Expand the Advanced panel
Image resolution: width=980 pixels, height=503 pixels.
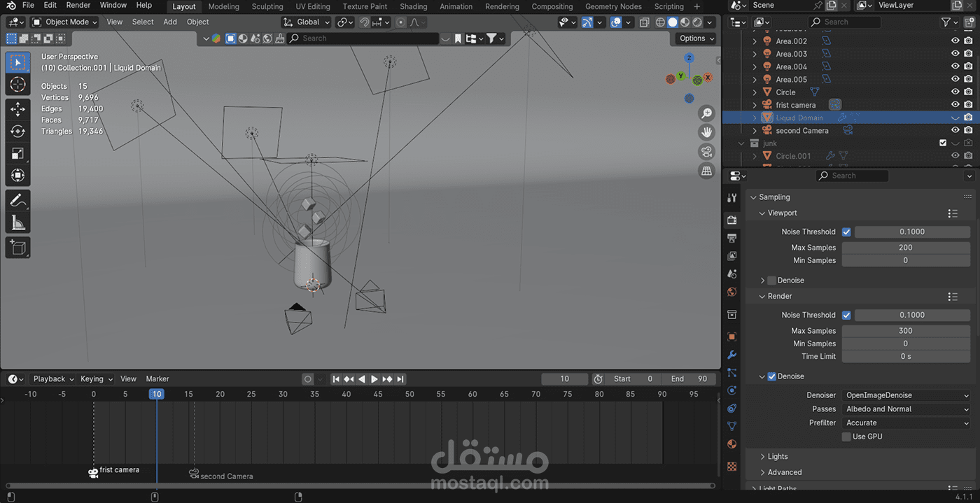784,472
